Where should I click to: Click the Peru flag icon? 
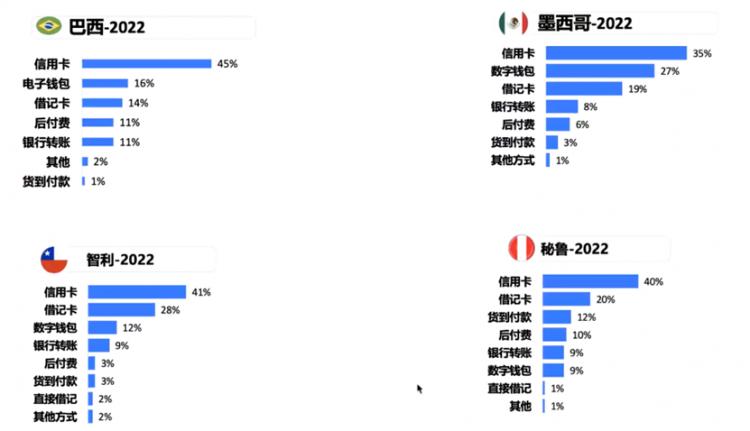521,248
